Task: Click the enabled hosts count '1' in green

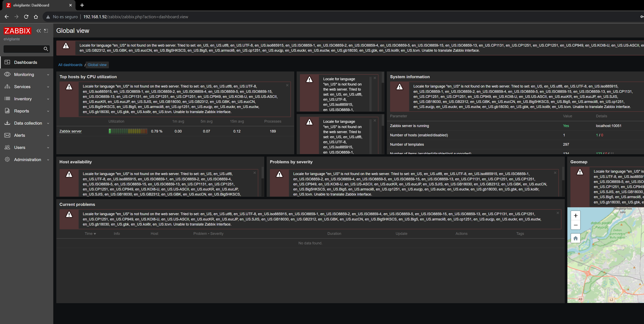Action: (597, 135)
